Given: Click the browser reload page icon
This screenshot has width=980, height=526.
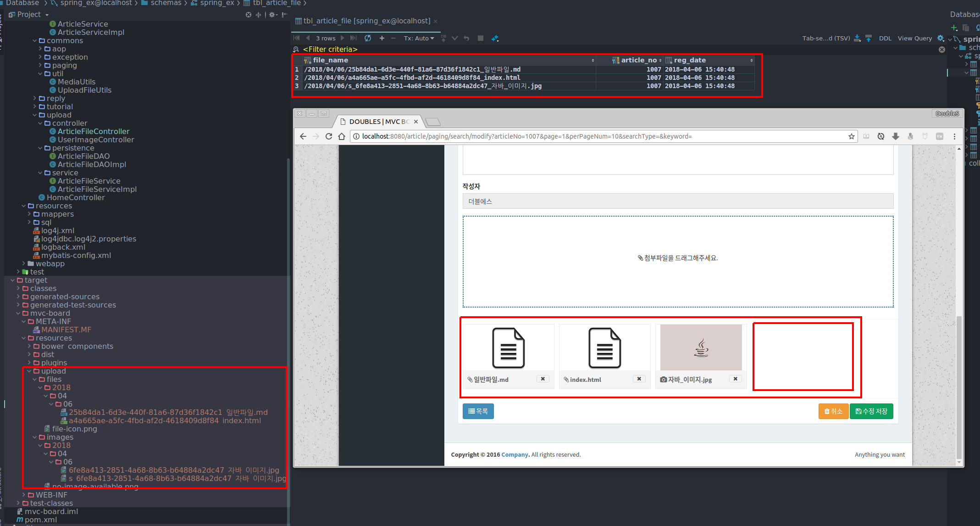Looking at the screenshot, I should coord(329,136).
